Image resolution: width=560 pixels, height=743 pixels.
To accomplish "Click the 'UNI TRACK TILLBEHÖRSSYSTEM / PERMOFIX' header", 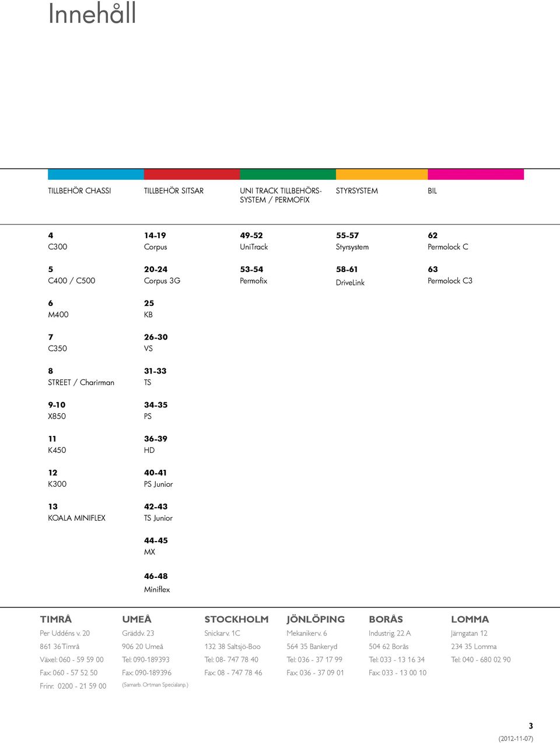I will click(281, 195).
